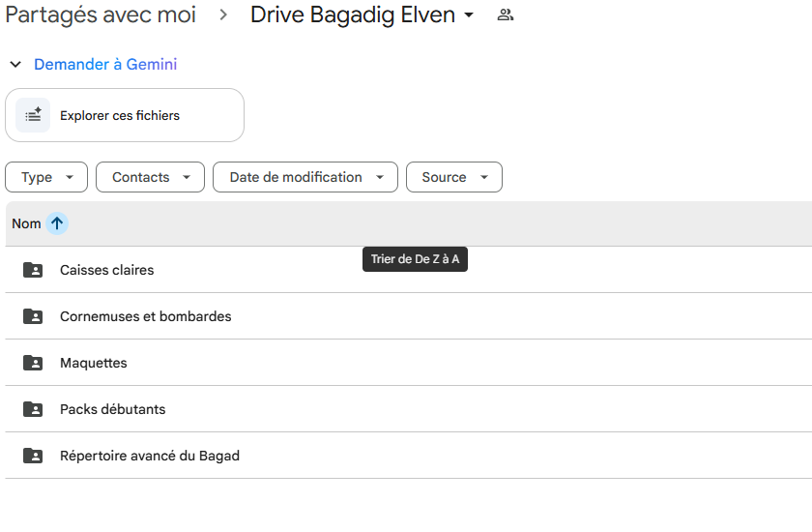Select the Packs débutants folder name
Viewport: 812px width, 532px height.
pos(112,409)
